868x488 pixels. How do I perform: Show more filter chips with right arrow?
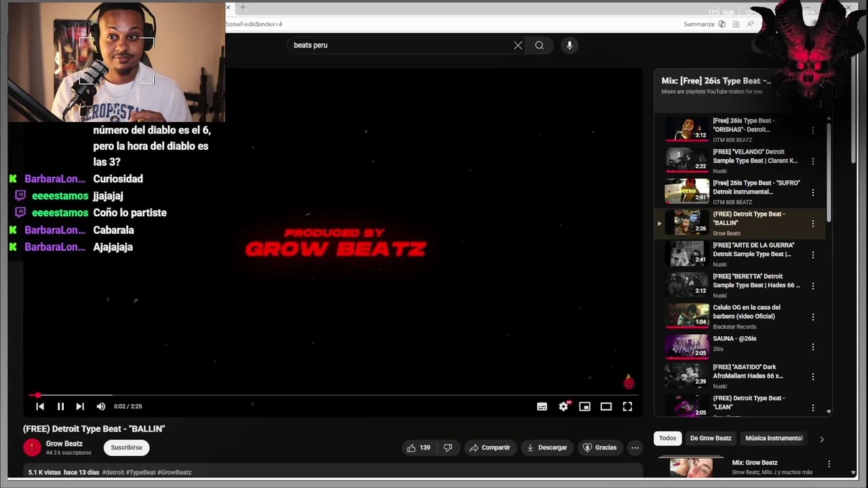tap(821, 439)
